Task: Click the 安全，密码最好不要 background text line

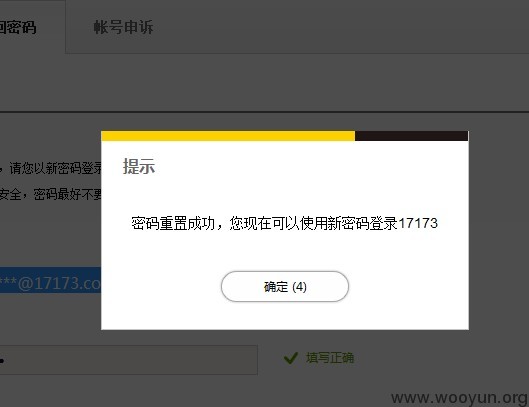Action: point(51,194)
